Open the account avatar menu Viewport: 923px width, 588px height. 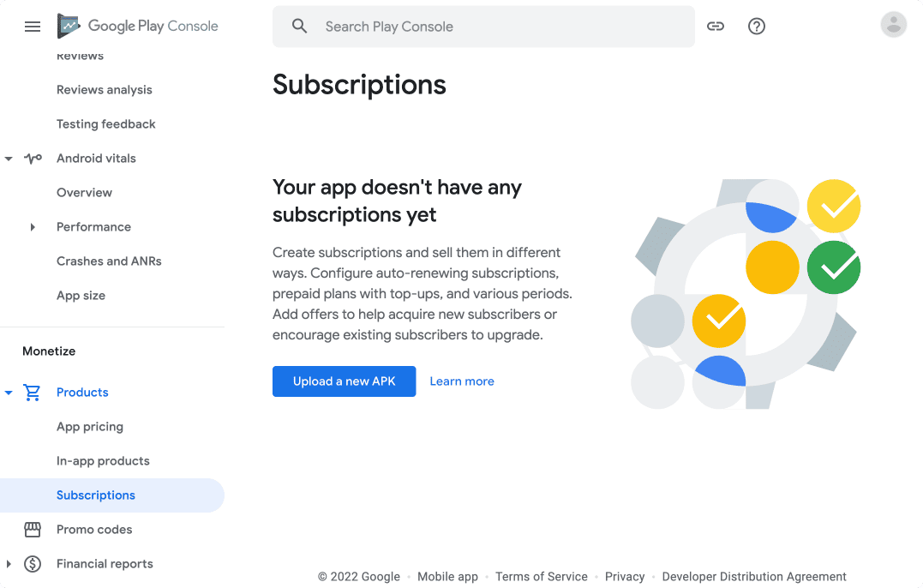pos(893,25)
